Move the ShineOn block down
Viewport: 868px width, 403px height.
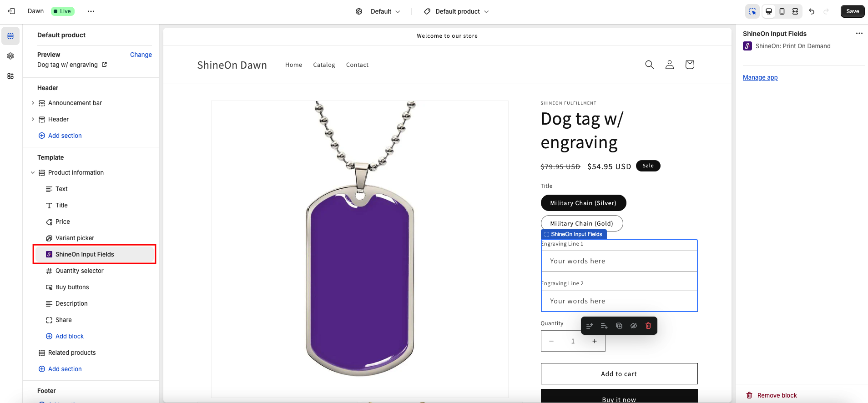[604, 326]
